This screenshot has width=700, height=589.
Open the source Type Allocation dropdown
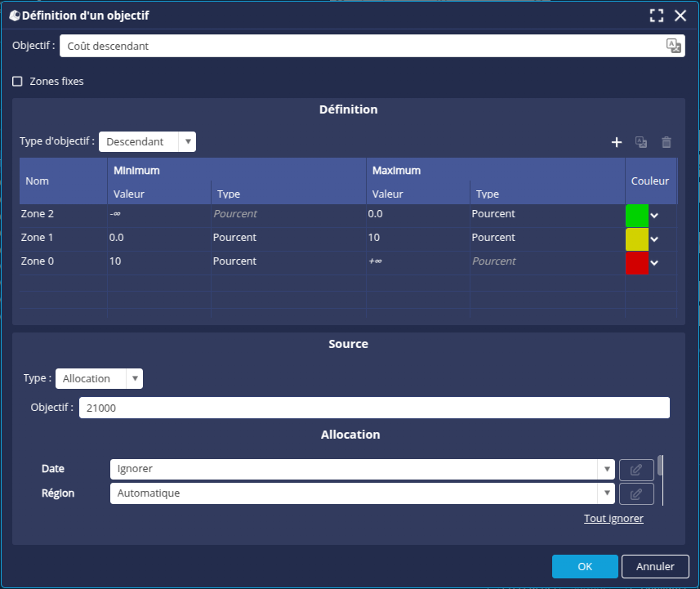(99, 379)
